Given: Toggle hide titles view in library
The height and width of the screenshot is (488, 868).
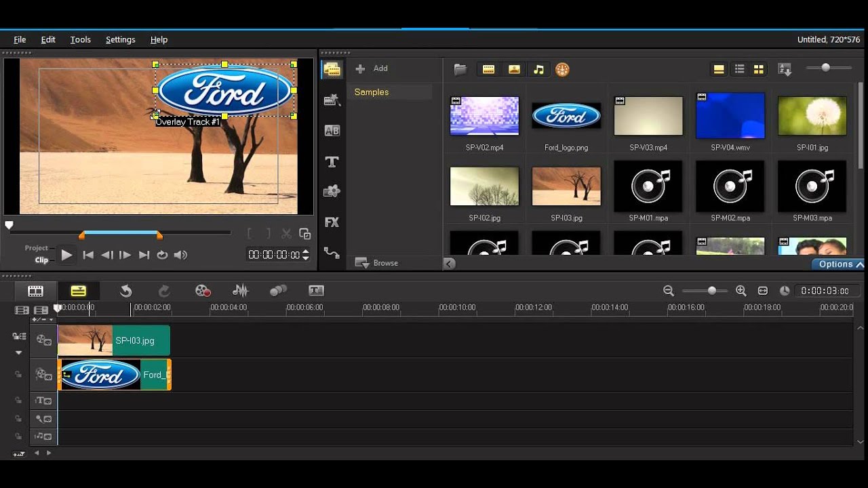Looking at the screenshot, I should (719, 69).
